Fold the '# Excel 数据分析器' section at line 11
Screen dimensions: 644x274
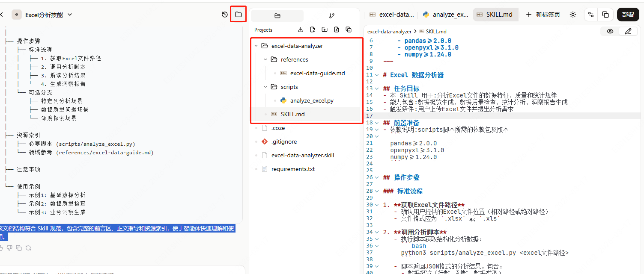click(x=377, y=75)
